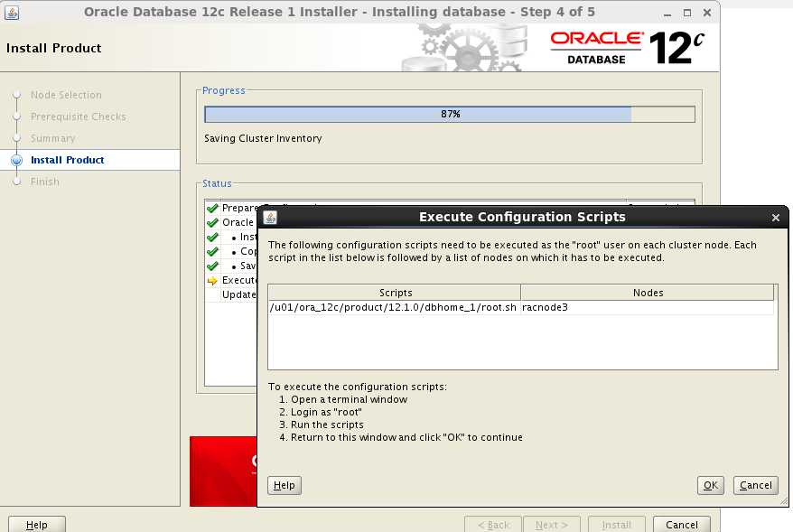
Task: Click OK to continue the installation
Action: pyautogui.click(x=710, y=485)
